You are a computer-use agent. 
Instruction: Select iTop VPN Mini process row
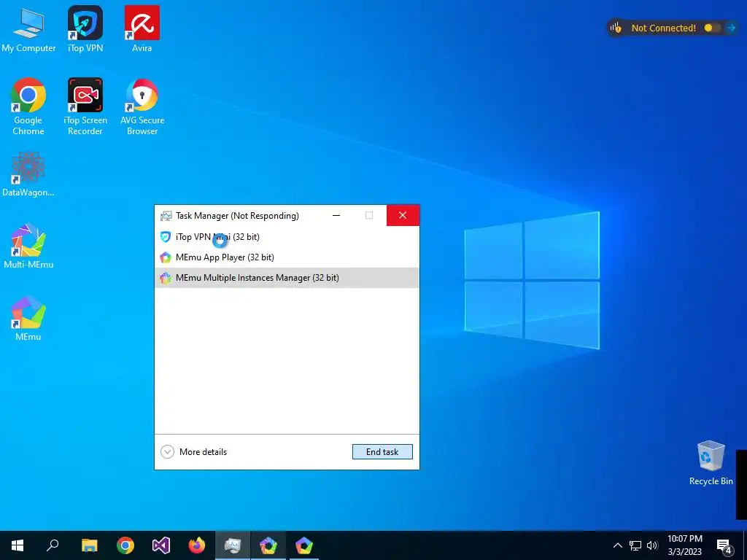tap(287, 237)
